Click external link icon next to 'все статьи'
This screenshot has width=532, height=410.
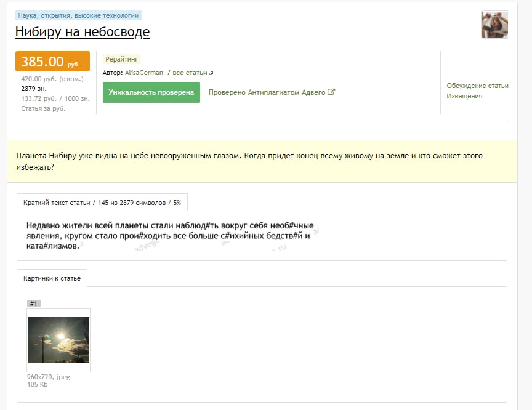(x=211, y=73)
